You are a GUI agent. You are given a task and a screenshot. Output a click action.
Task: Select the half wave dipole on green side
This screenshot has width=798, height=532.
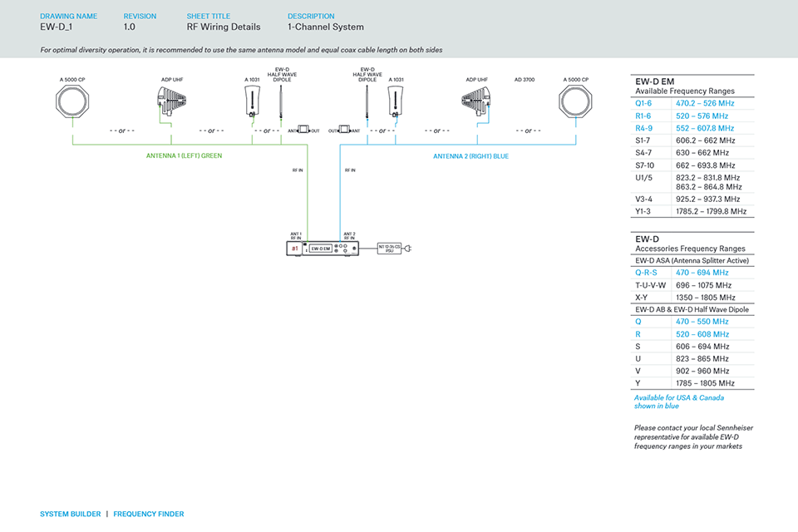(x=281, y=101)
